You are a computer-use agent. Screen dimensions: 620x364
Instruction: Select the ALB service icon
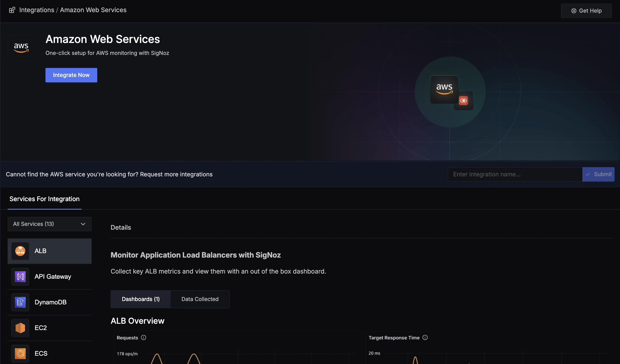[20, 251]
